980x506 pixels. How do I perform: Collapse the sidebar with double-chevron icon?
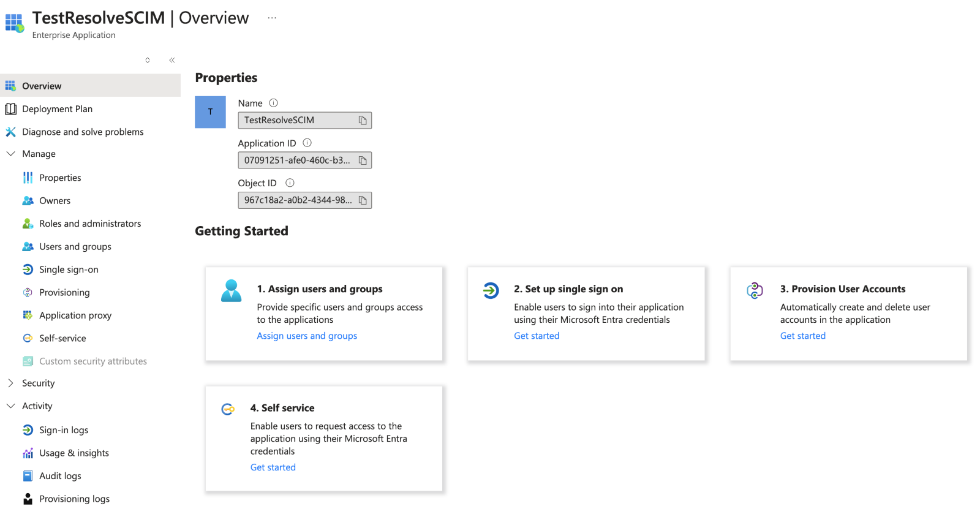coord(172,60)
